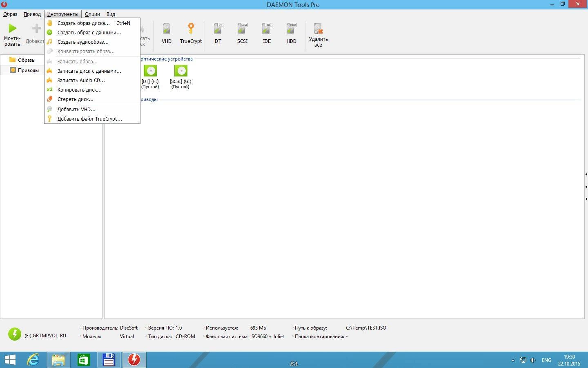Click the DAEMON Tools taskbar icon
The height and width of the screenshot is (368, 588).
(x=134, y=360)
